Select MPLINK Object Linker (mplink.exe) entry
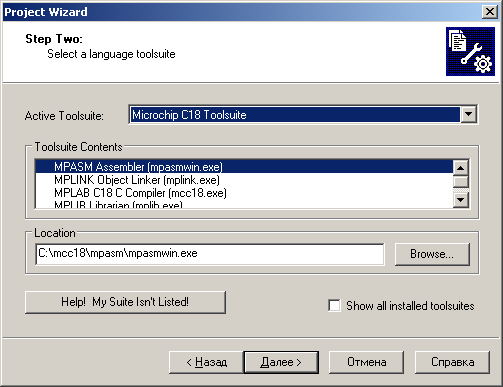 coord(244,180)
